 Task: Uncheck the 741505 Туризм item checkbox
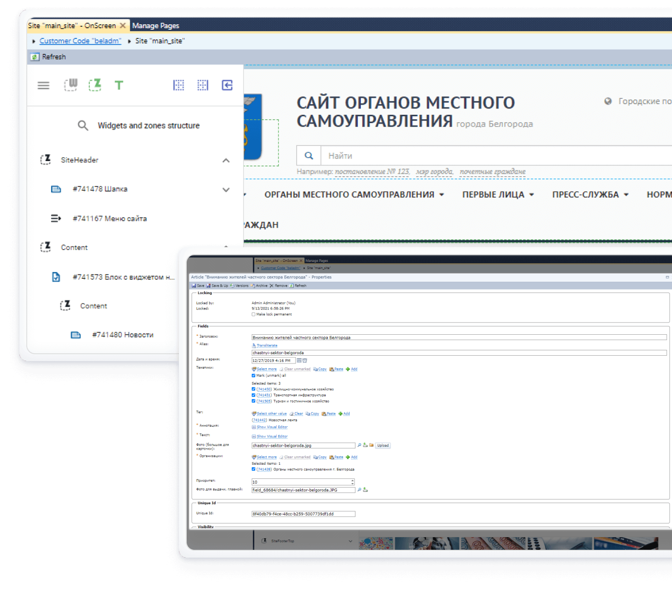(x=253, y=401)
